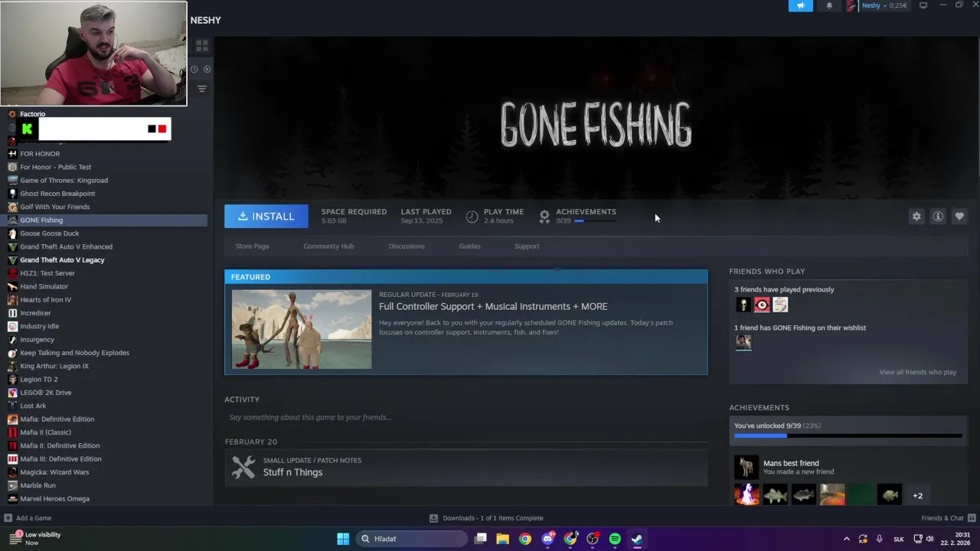Open red eye avatar friend

pyautogui.click(x=761, y=305)
